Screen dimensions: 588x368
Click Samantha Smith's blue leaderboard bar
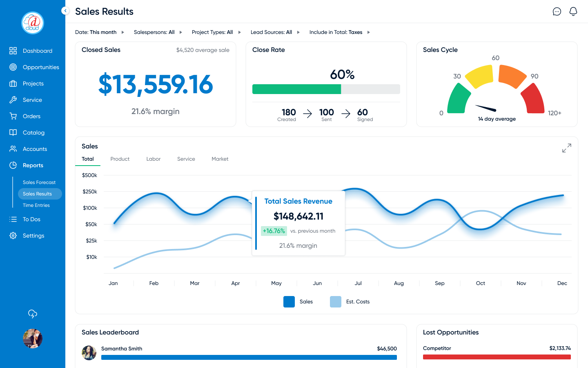pos(249,357)
